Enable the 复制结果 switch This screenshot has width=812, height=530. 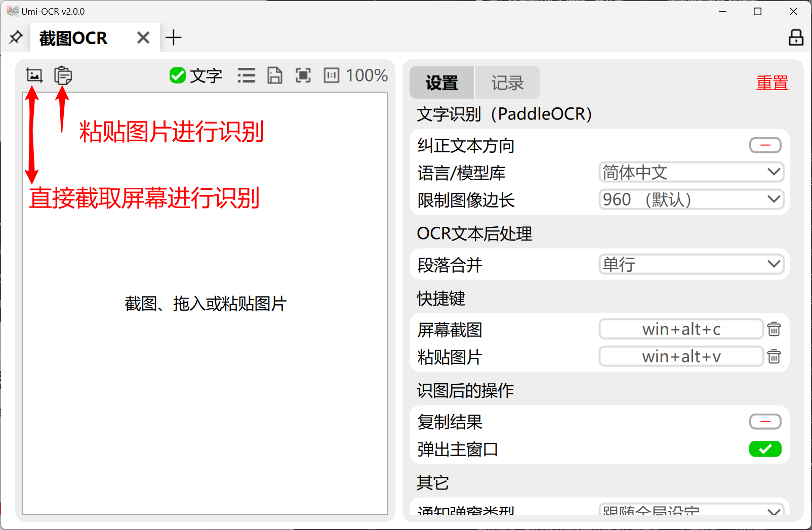pos(765,422)
